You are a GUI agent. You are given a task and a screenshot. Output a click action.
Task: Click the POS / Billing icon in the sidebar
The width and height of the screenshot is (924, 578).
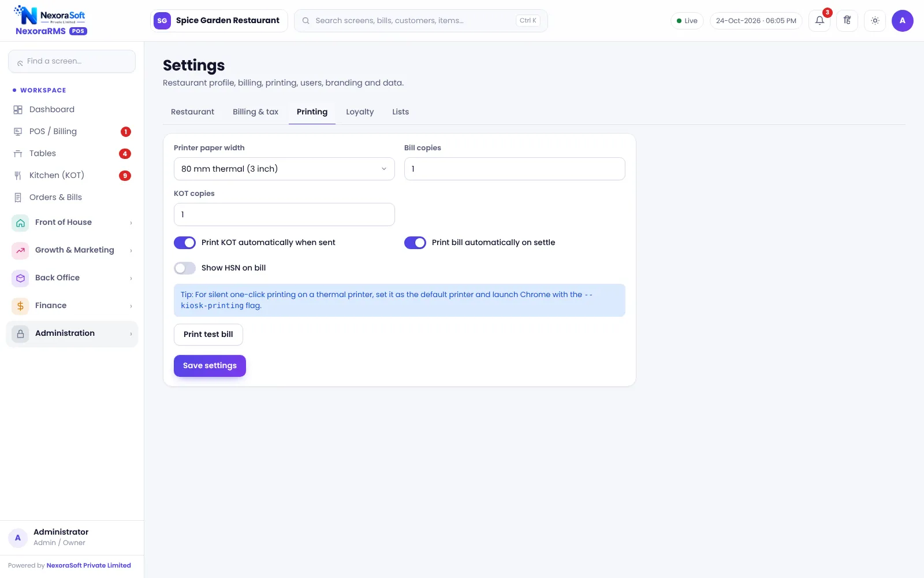(x=18, y=132)
